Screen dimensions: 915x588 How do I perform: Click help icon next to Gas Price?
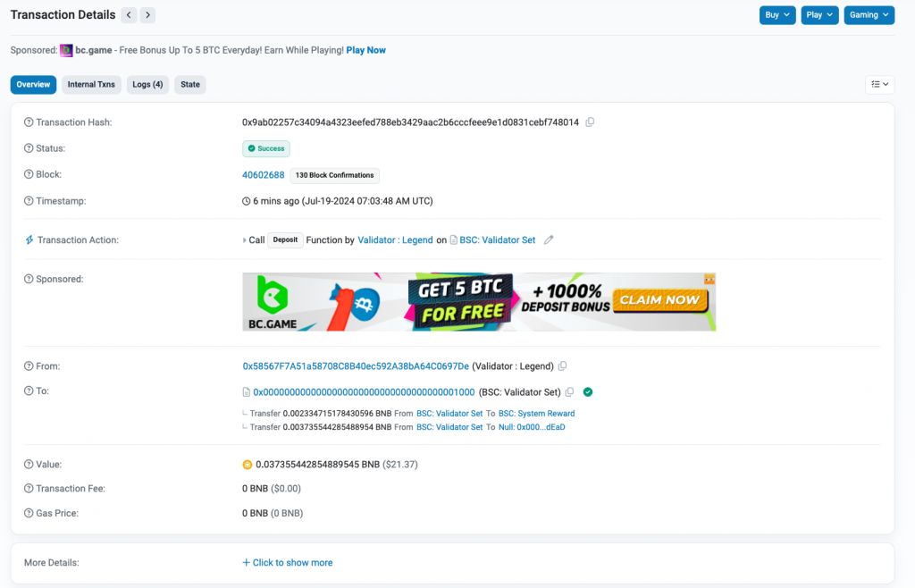pos(29,514)
